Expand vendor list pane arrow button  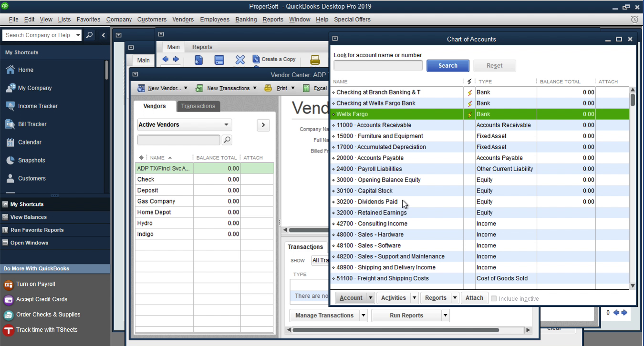(263, 125)
